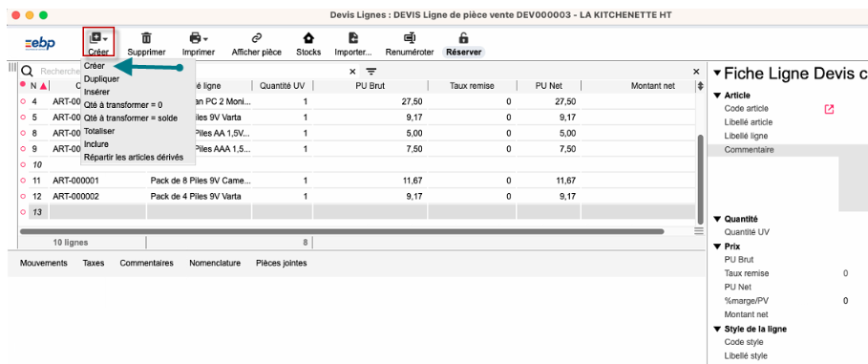
Task: Click the column chooser arrows icon
Action: 700,86
